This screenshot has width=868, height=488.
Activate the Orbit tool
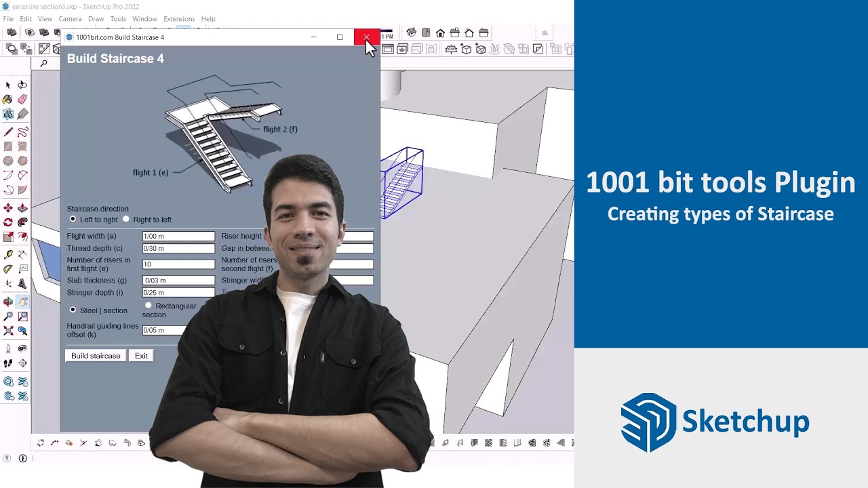pyautogui.click(x=8, y=302)
